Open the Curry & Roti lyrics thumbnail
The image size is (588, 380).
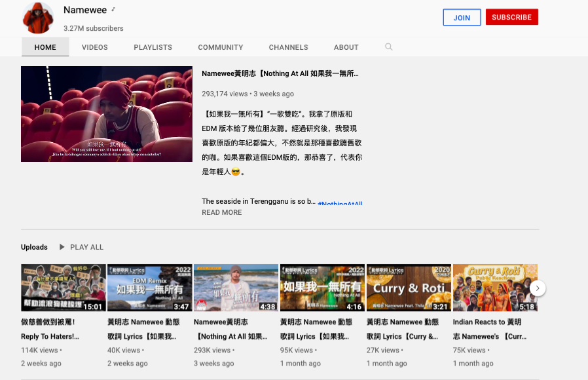click(x=409, y=288)
